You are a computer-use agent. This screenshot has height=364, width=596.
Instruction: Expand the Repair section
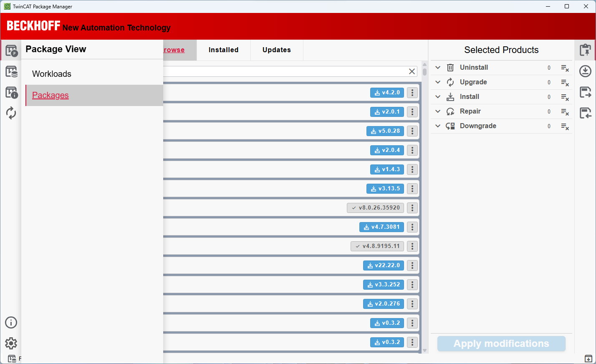pos(438,111)
